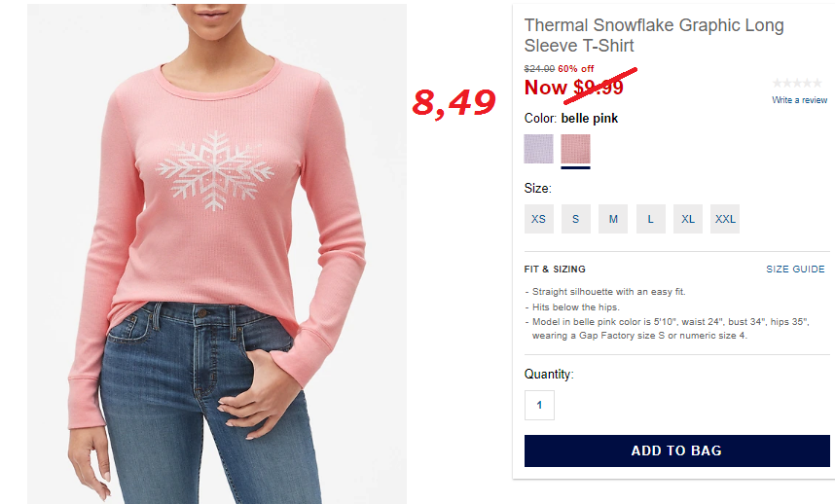
Task: Click the red 8,49 price annotation
Action: (454, 103)
